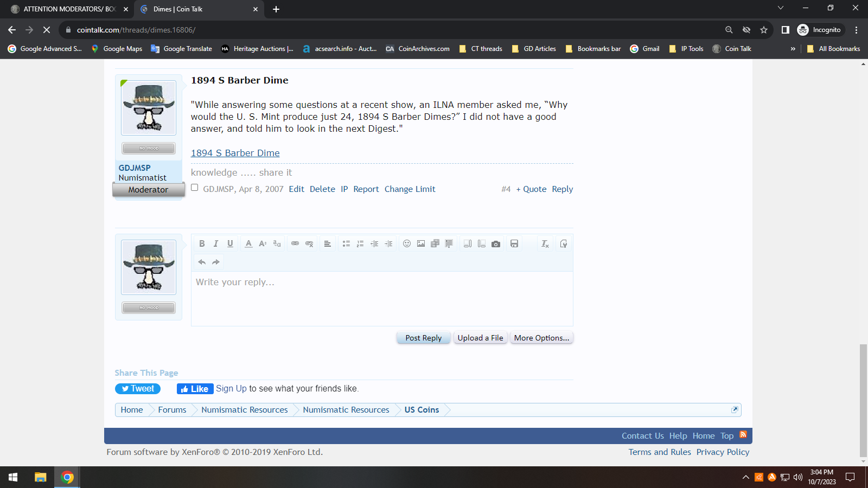Viewport: 868px width, 488px height.
Task: Open the Coin Talk bookmark
Action: (x=732, y=49)
